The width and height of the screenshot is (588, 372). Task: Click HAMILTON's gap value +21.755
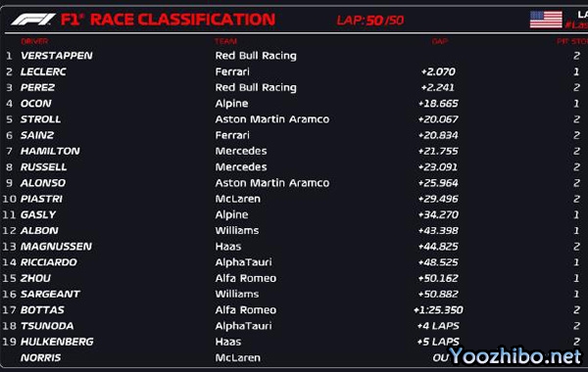(x=438, y=151)
